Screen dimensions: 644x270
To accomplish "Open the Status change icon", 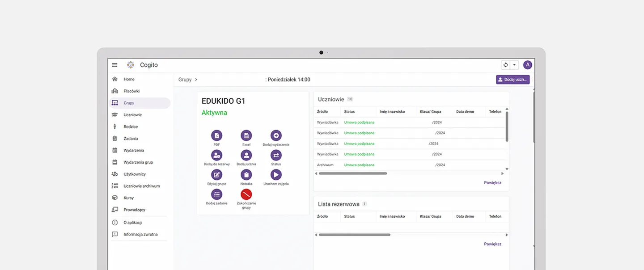I will coord(276,155).
